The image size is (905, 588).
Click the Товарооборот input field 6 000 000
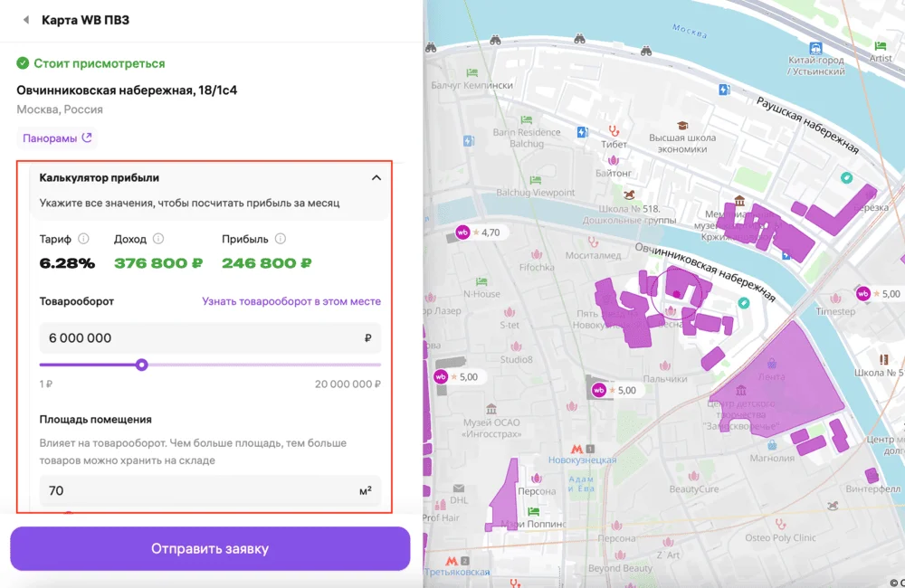(x=210, y=337)
